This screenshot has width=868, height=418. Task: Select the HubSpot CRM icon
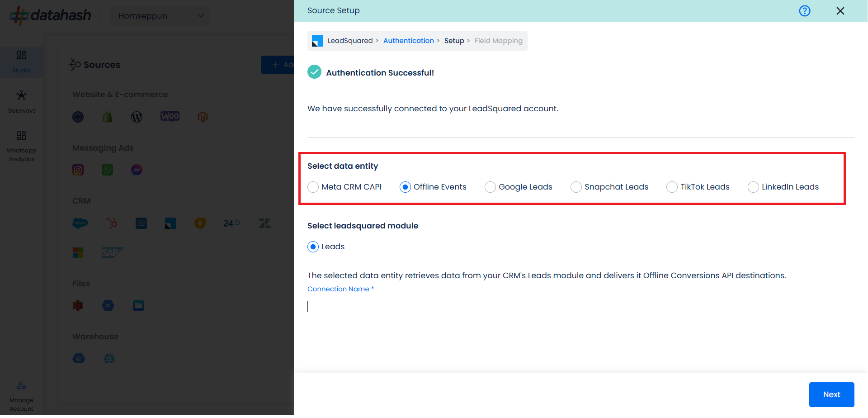[x=112, y=223]
